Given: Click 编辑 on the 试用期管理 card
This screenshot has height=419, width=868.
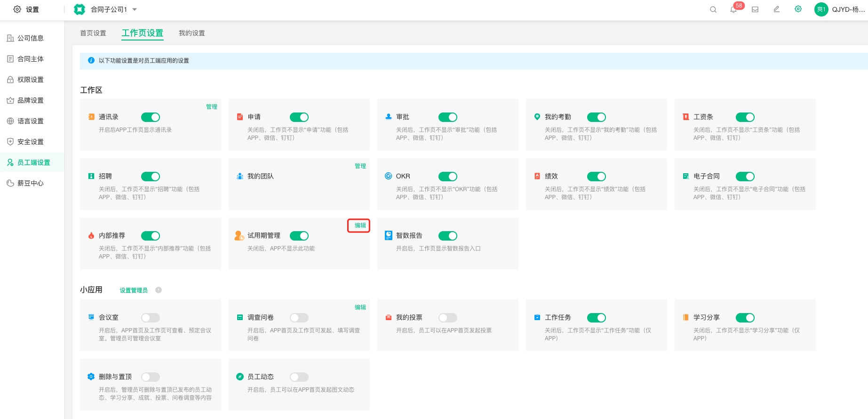Looking at the screenshot, I should 360,226.
